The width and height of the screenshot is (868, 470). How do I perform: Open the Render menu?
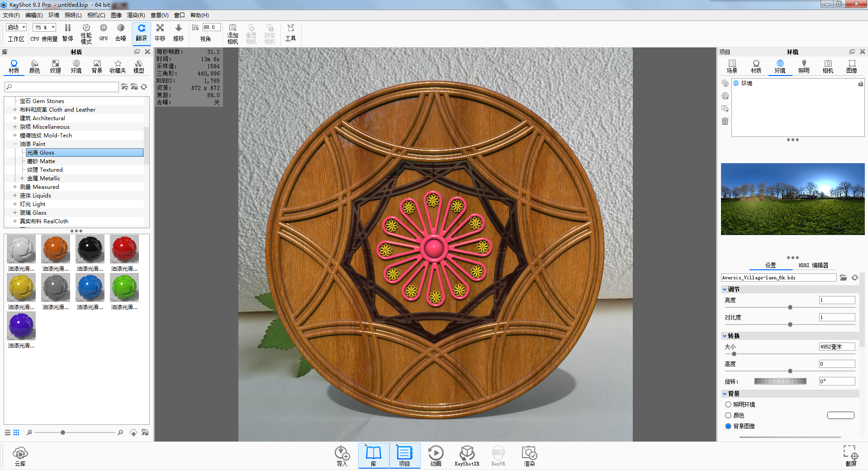tap(136, 15)
